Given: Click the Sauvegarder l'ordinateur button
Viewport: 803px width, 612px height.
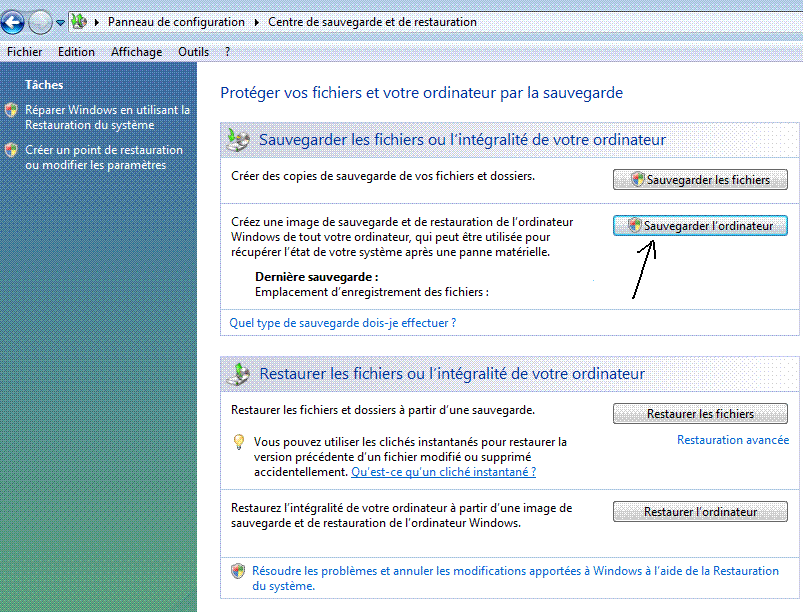Looking at the screenshot, I should [x=700, y=225].
